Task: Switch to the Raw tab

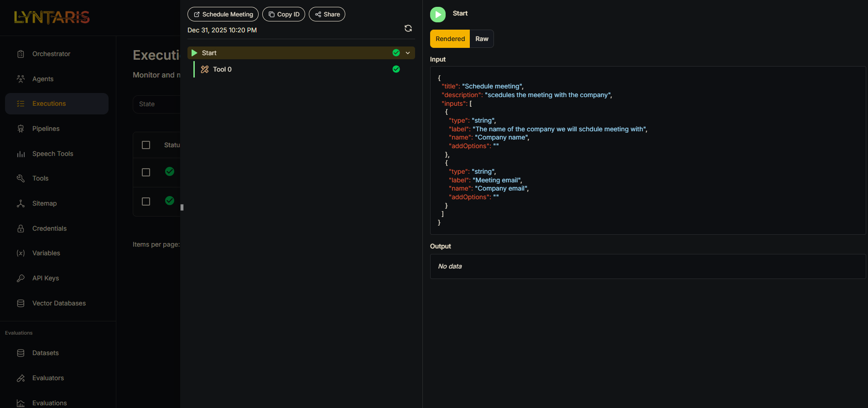Action: (x=482, y=39)
